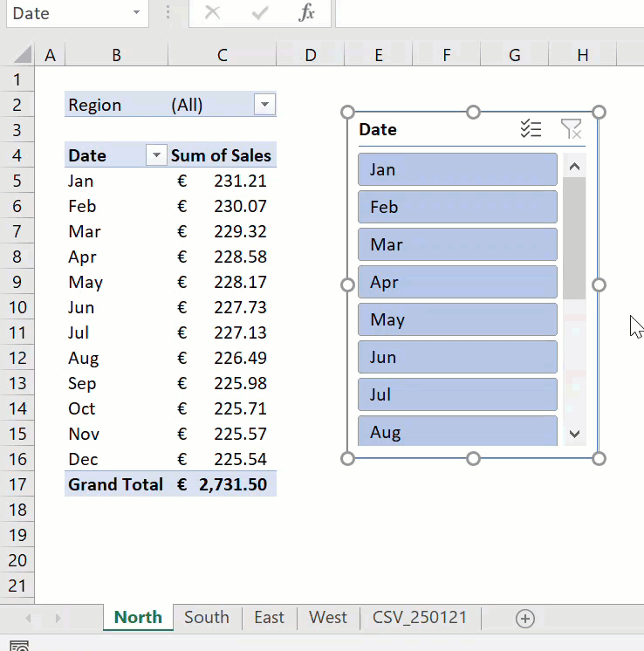Select Feb in the Date slicer

pos(457,207)
